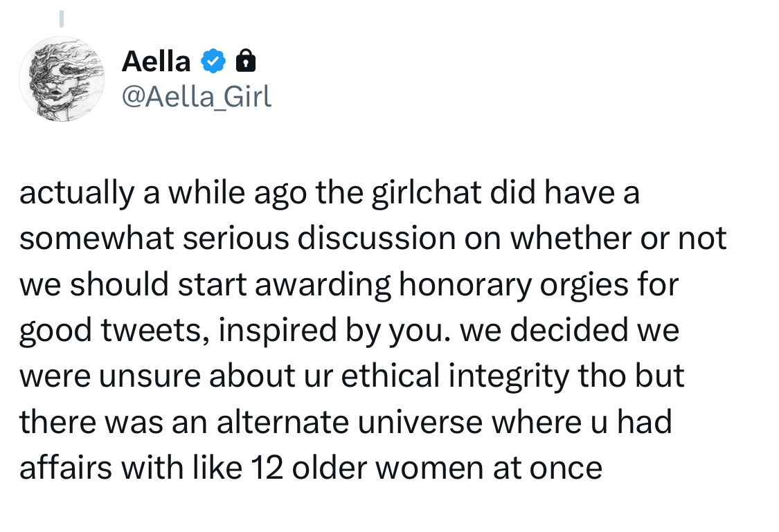Click "alternate universe" in the tweet body
Screen dimensions: 779x532
pos(350,422)
